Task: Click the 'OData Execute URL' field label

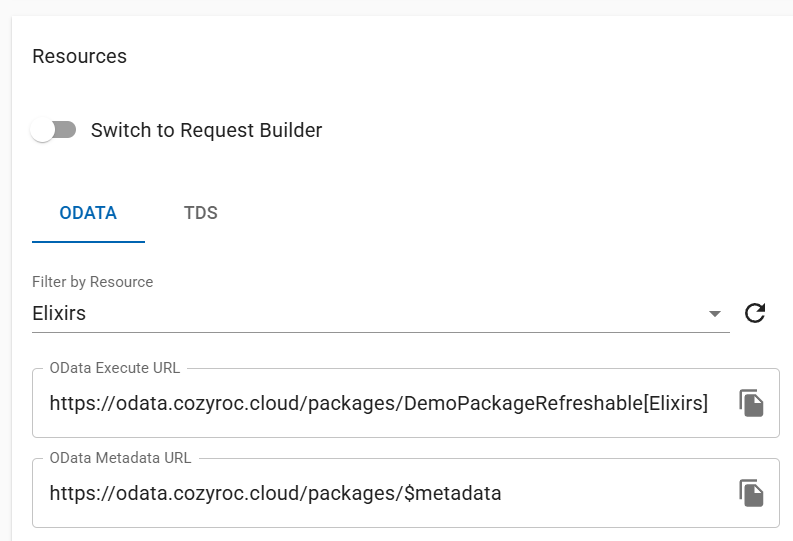Action: pyautogui.click(x=114, y=368)
